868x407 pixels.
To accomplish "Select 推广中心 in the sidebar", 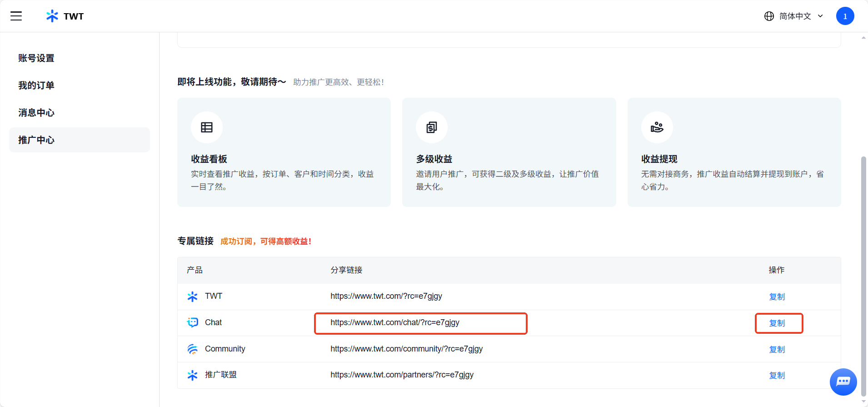I will (36, 140).
